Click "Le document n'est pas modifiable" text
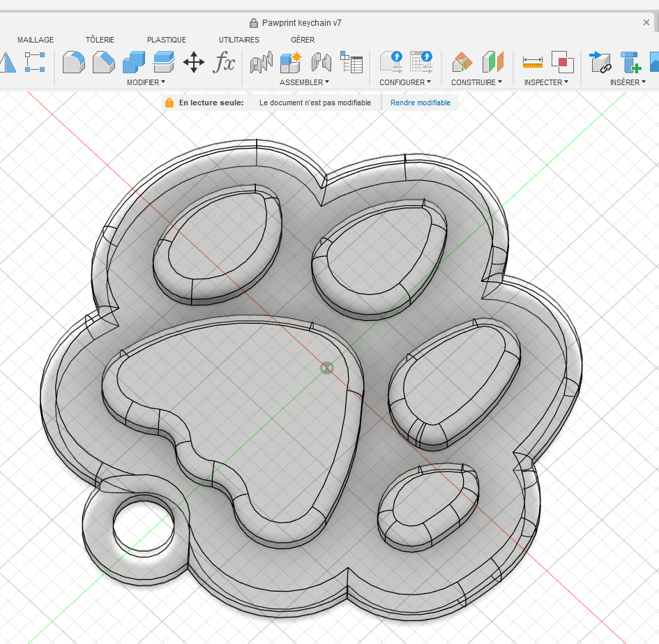 coord(315,103)
